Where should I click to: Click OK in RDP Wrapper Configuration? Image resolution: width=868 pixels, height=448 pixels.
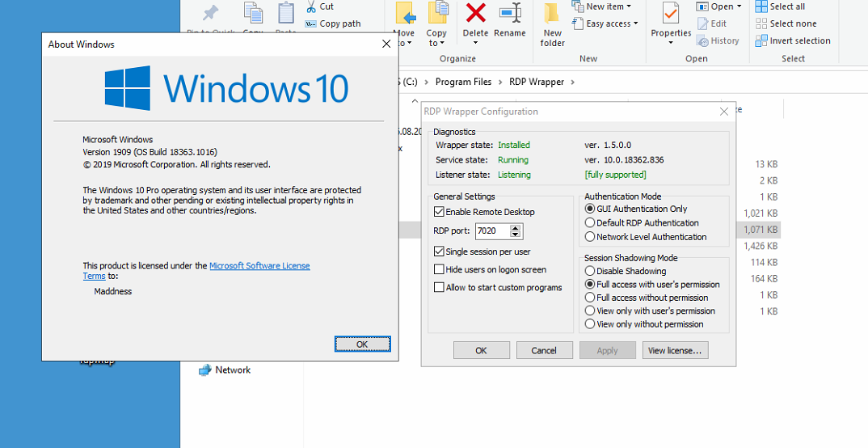[x=481, y=350]
